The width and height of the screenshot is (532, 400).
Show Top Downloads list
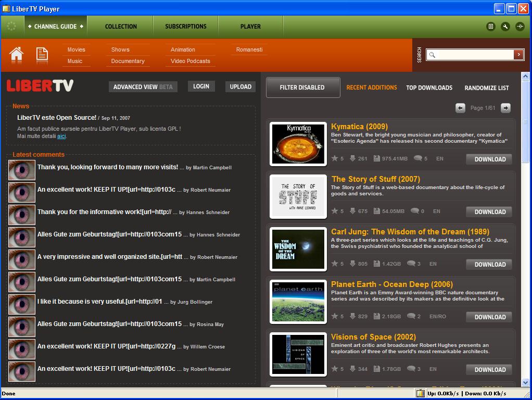(429, 87)
